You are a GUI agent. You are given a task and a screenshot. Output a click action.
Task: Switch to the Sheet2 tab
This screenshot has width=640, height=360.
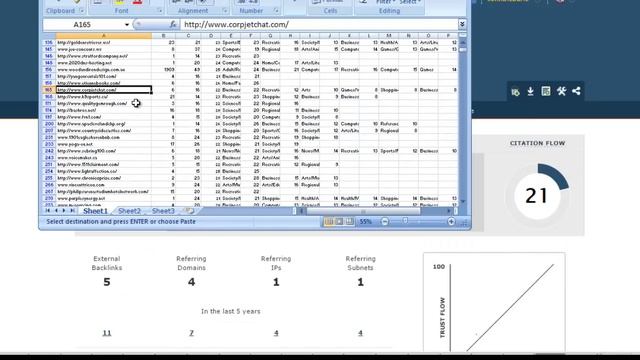point(129,211)
